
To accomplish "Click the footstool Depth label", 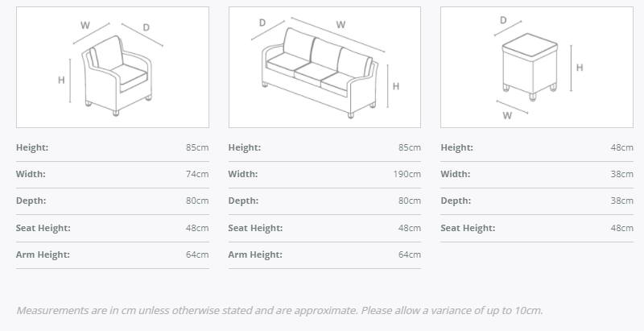I will 456,201.
